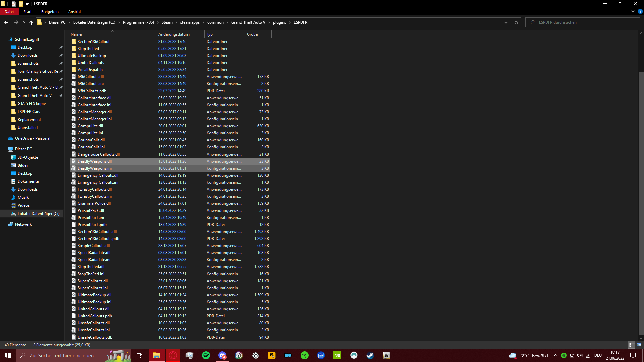
Task: Open address bar history dropdown
Action: click(x=506, y=22)
